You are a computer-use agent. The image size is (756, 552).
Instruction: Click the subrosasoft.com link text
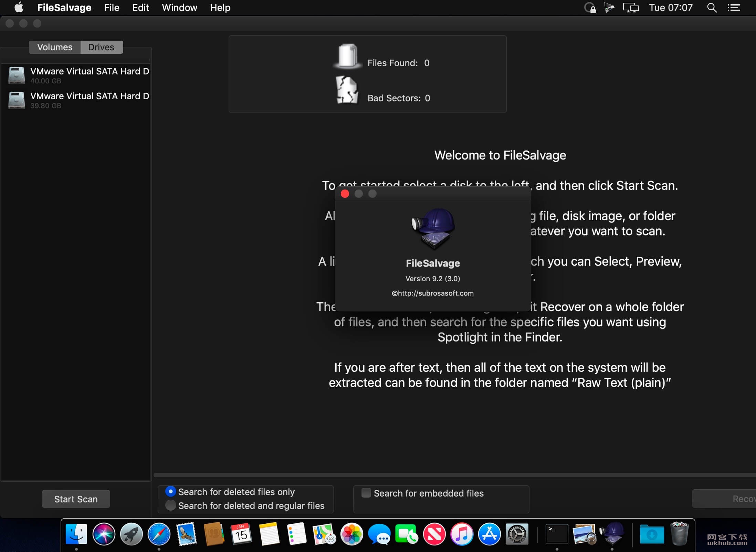coord(433,293)
